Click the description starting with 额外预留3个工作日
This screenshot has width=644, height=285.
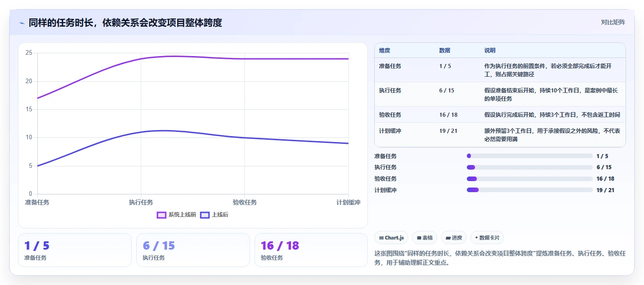[552, 135]
